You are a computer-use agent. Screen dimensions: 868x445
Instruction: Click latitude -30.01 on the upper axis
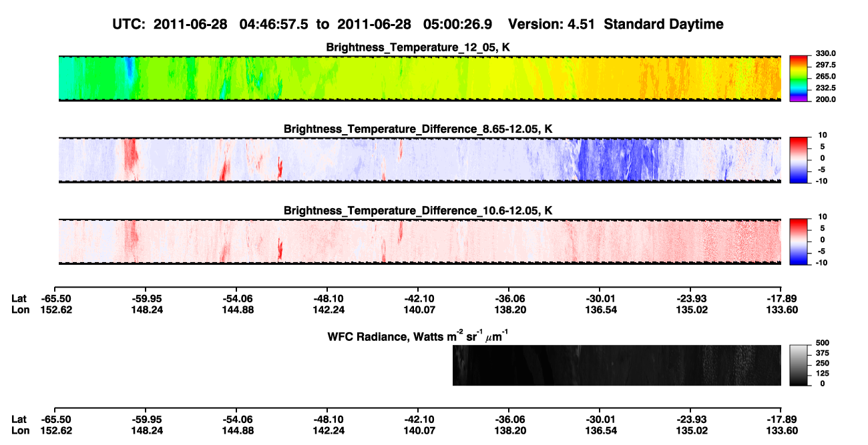[x=600, y=299]
